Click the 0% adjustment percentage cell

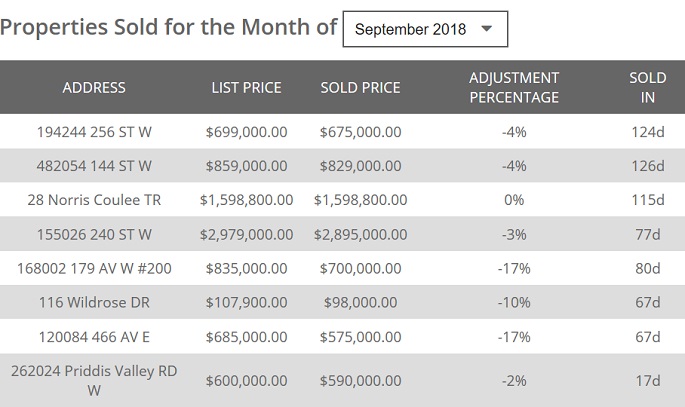[x=514, y=200]
